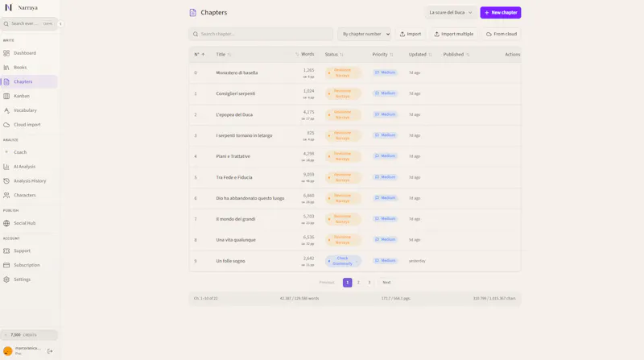Open chapter I serpenti tornano in letargo

click(244, 135)
